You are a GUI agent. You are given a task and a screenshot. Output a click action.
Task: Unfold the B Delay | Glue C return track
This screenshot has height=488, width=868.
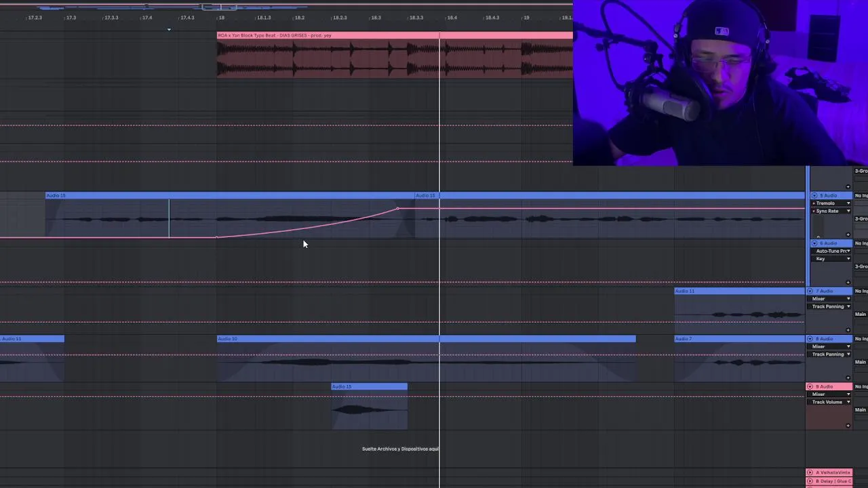click(x=810, y=481)
